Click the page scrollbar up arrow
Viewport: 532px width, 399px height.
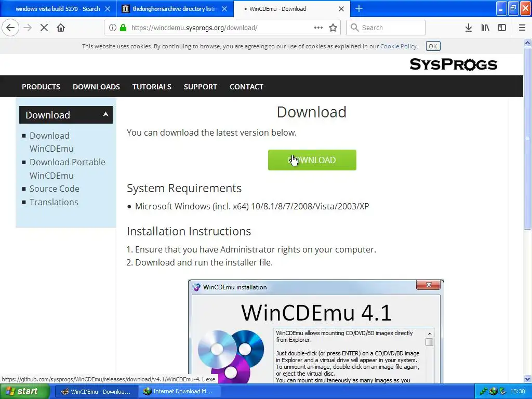[x=528, y=43]
